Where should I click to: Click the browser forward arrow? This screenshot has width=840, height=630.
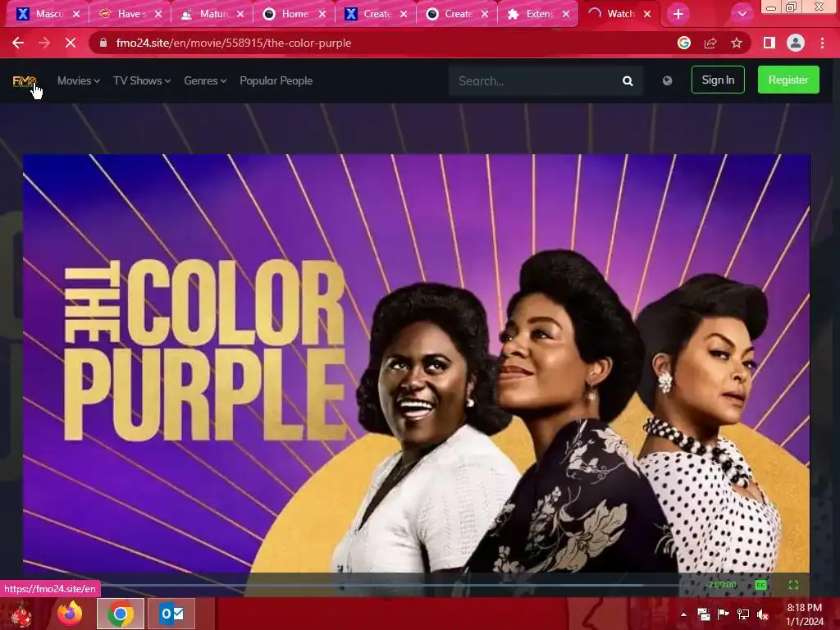[44, 43]
